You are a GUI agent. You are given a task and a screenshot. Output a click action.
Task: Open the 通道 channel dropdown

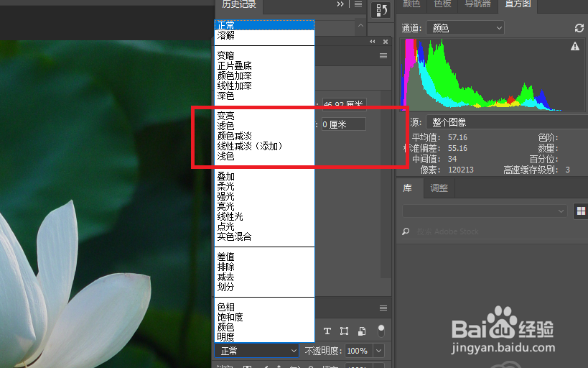[465, 28]
